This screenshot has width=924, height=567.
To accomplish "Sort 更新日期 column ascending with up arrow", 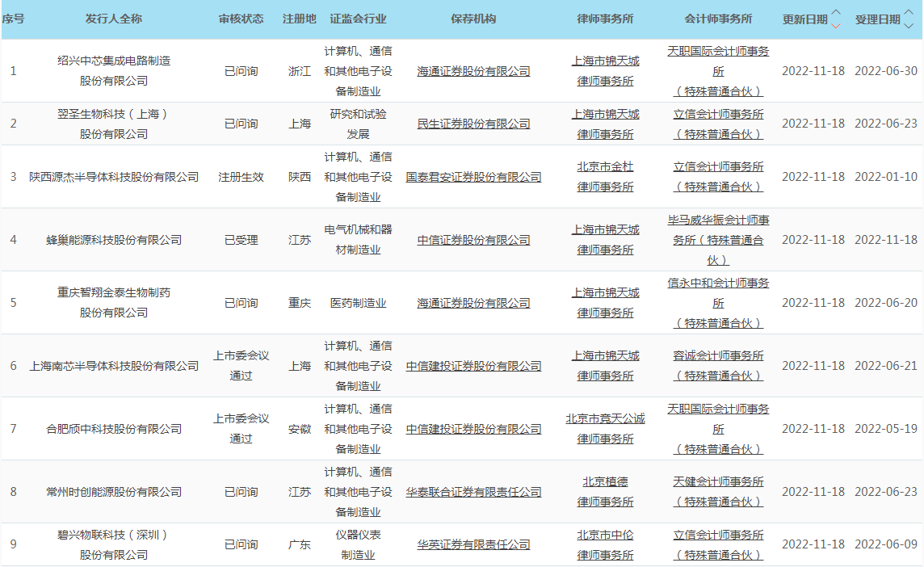I will tap(836, 13).
